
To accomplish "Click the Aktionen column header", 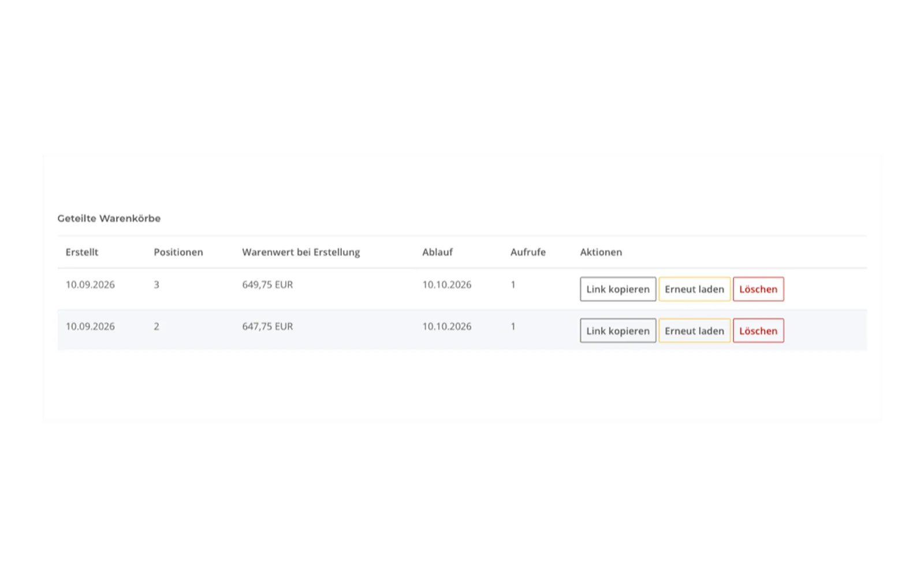I will 601,252.
